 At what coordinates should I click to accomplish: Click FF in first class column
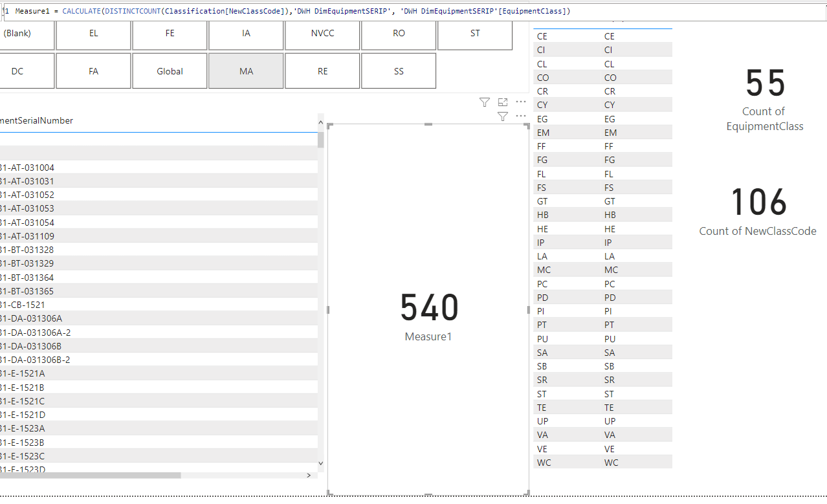click(x=542, y=146)
